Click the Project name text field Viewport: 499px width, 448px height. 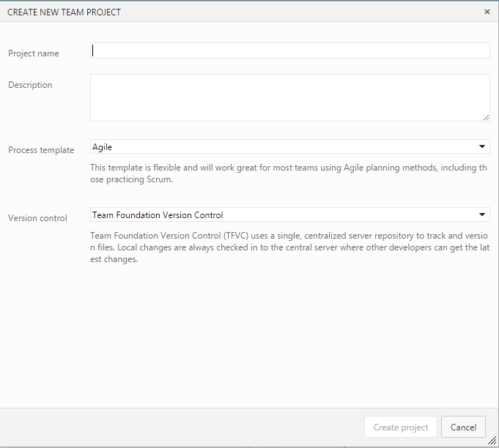pos(289,51)
